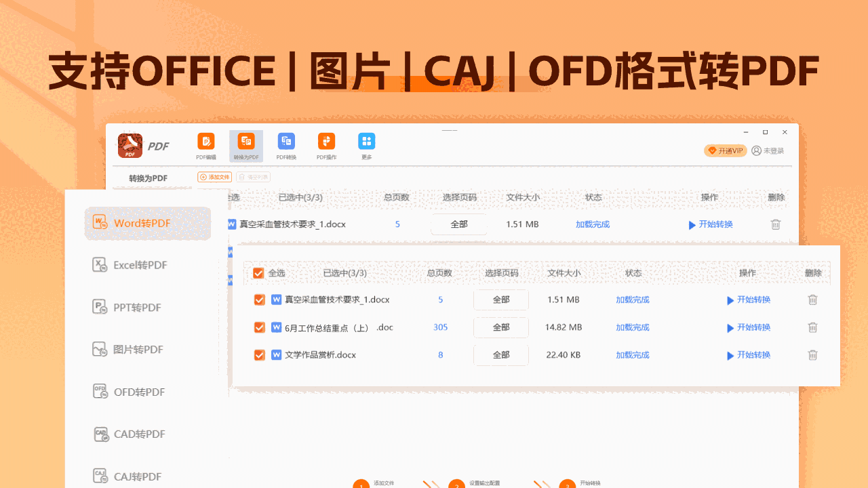Uncheck 6月工作总结重点（上）.doc file

pos(258,327)
